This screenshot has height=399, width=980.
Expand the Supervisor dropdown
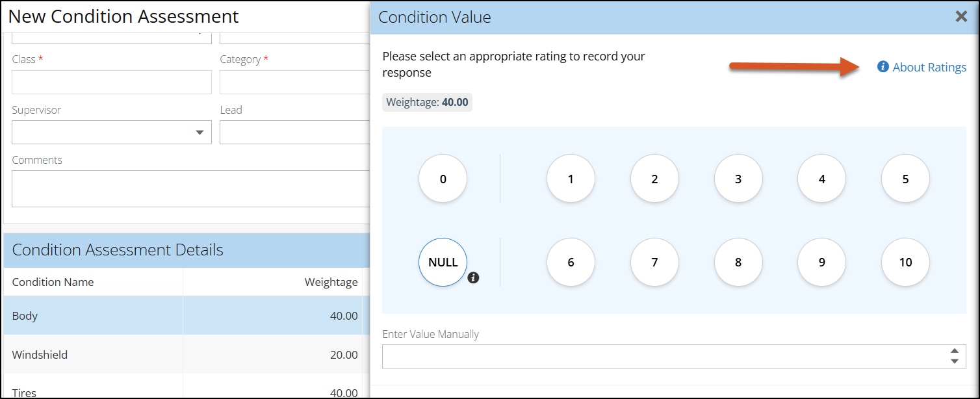(x=199, y=133)
